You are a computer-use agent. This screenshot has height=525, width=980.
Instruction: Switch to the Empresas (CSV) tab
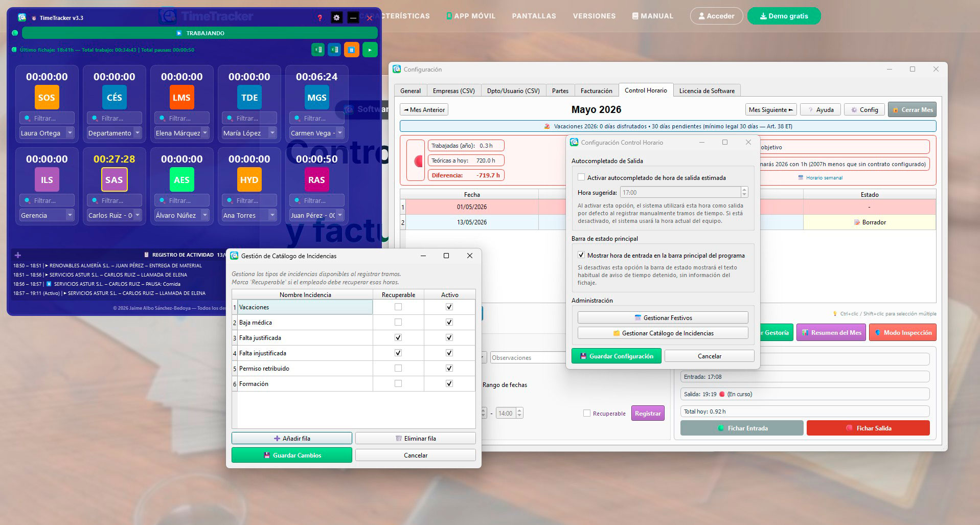(454, 90)
